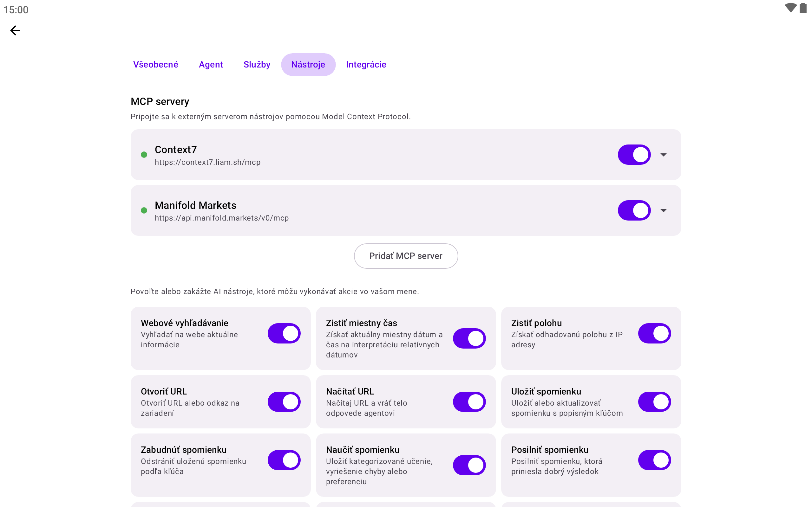
Task: Turn off Webové vyhľadávanie tool
Action: (x=284, y=333)
